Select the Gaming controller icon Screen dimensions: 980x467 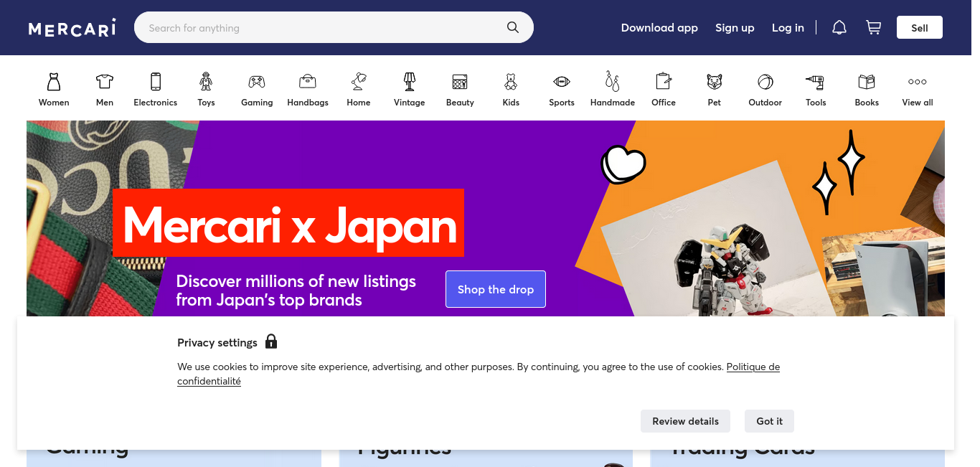pos(257,81)
